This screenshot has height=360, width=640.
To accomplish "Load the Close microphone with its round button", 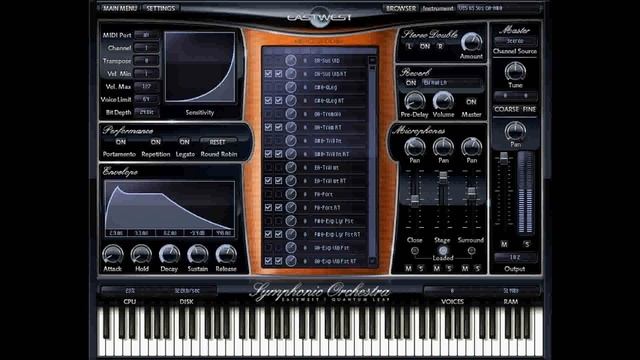I will [414, 251].
